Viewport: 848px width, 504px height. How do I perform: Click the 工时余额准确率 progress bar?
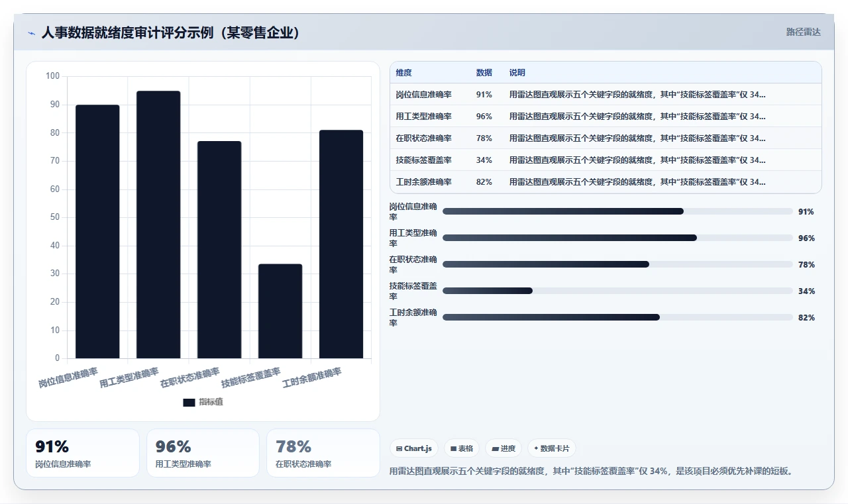coord(617,317)
